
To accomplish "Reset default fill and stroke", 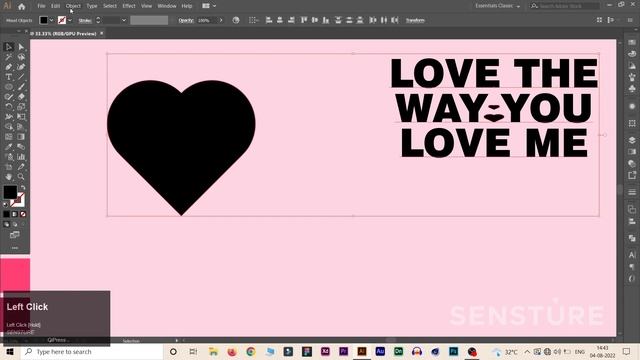I will [x=6, y=204].
